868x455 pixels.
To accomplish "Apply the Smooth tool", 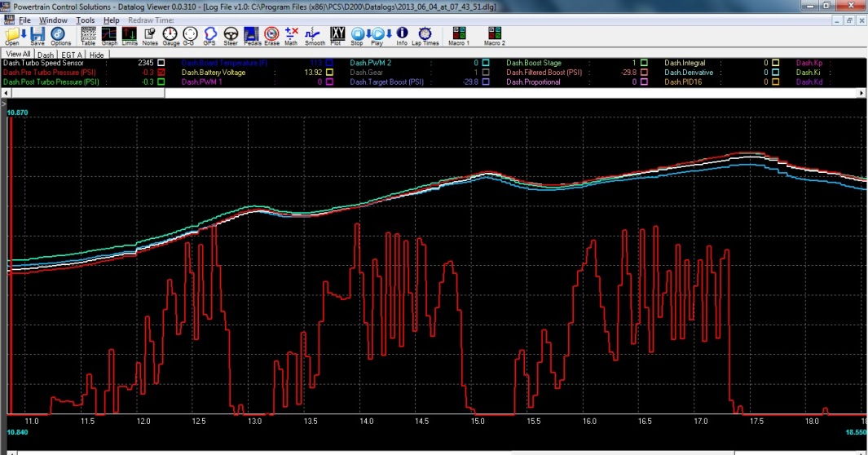I will click(315, 35).
